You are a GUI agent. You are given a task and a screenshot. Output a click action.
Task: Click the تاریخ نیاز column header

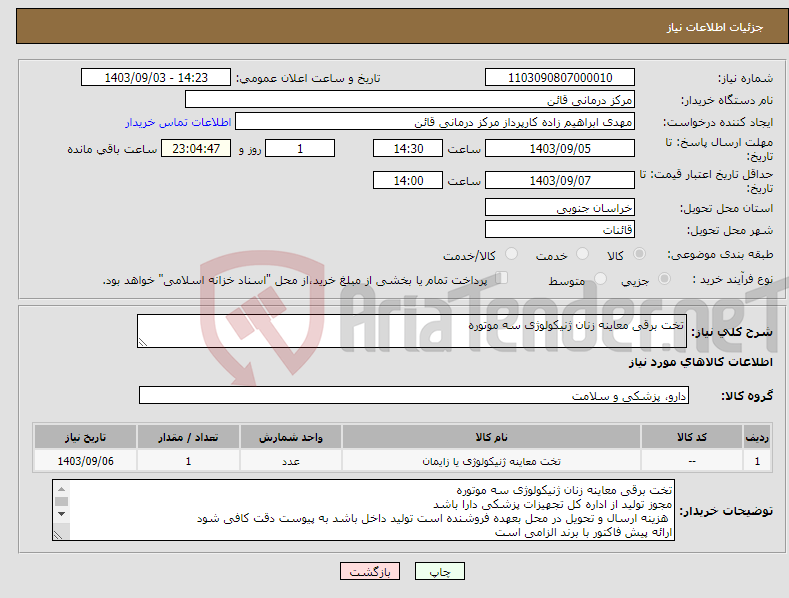pos(85,437)
